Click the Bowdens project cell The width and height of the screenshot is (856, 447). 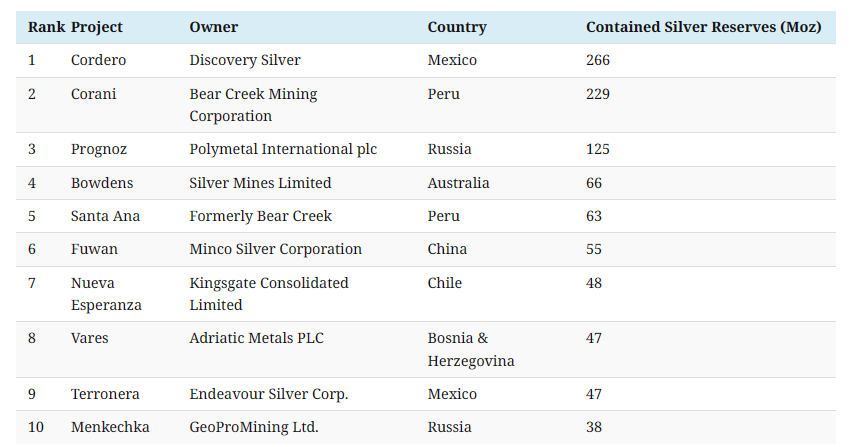point(102,183)
